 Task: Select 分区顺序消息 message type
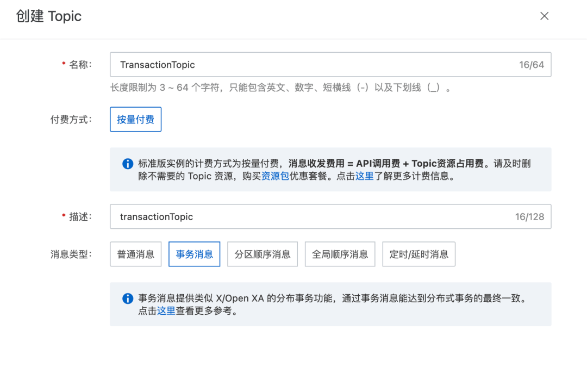(263, 254)
